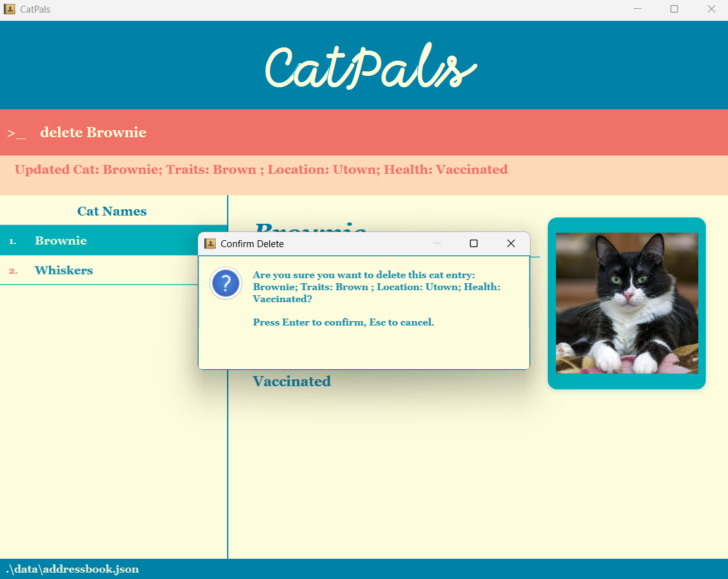This screenshot has height=579, width=728.
Task: Click the Cat Names column header
Action: 111,210
